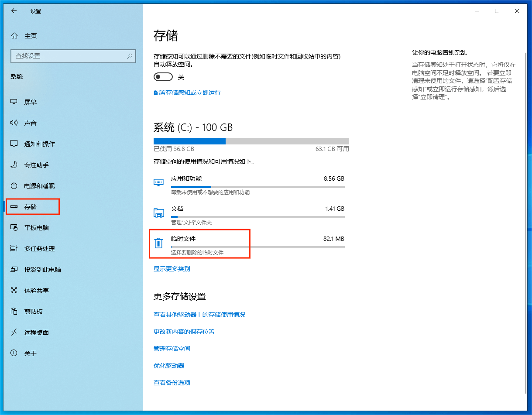
Task: Click the monitor icon beside 应用和功能
Action: point(158,183)
